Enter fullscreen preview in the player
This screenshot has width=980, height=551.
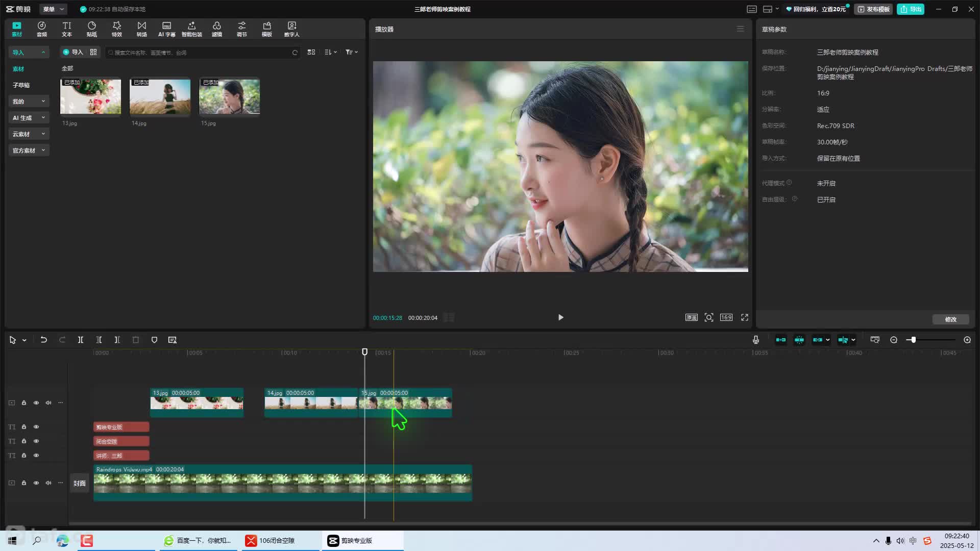pos(745,317)
